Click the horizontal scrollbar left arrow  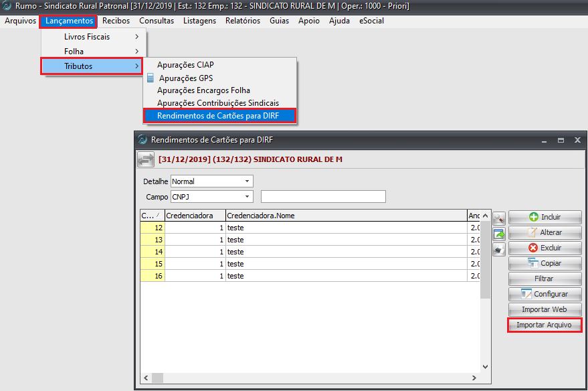point(146,378)
